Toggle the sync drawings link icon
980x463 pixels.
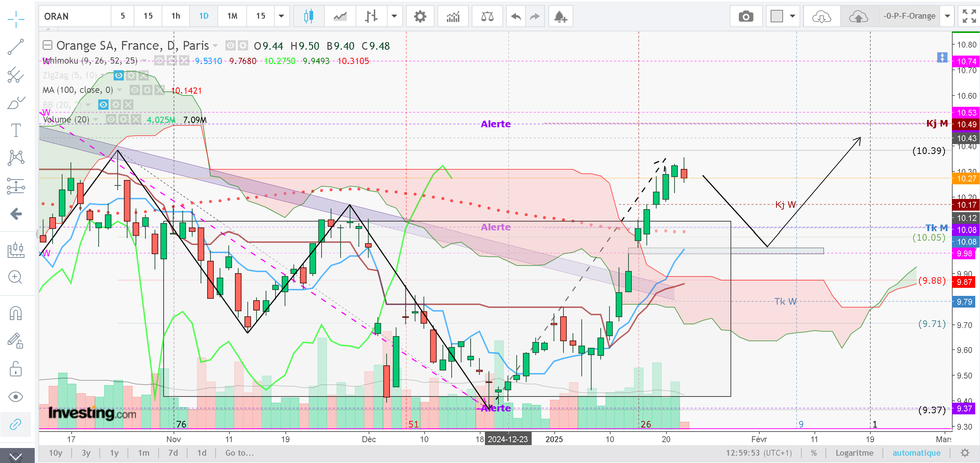click(x=16, y=424)
